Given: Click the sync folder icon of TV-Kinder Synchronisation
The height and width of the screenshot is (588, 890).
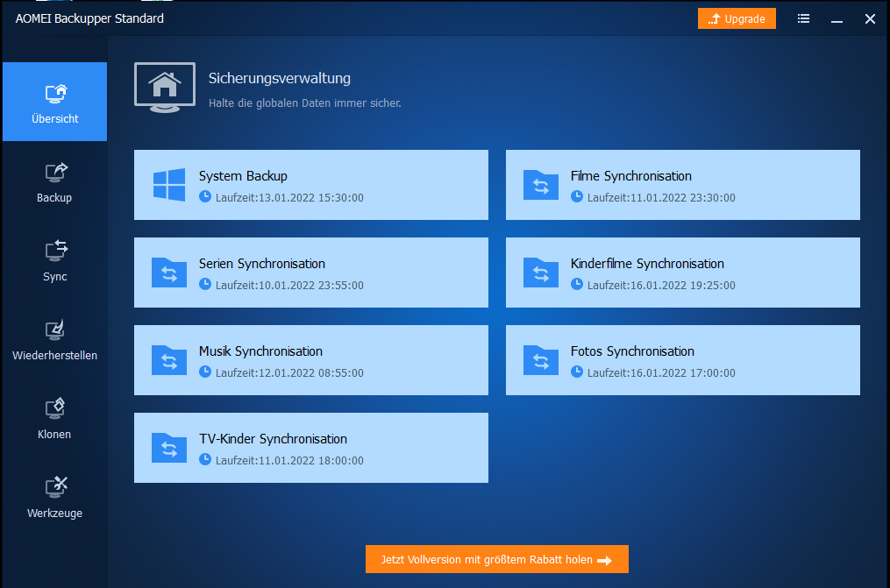Looking at the screenshot, I should coord(169,448).
